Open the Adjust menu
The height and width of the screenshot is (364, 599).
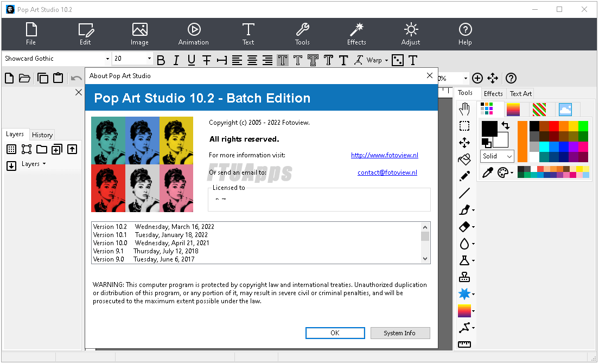(411, 34)
